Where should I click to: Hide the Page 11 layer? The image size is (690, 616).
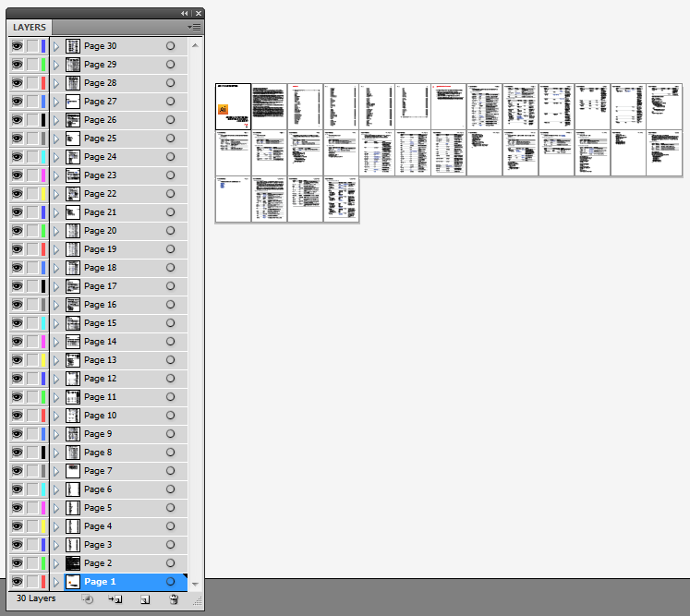point(18,397)
